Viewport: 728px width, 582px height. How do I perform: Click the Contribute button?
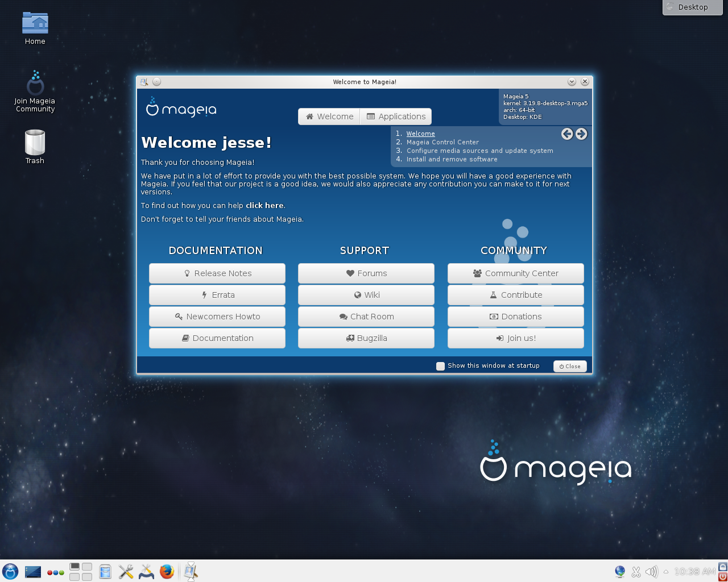(516, 295)
